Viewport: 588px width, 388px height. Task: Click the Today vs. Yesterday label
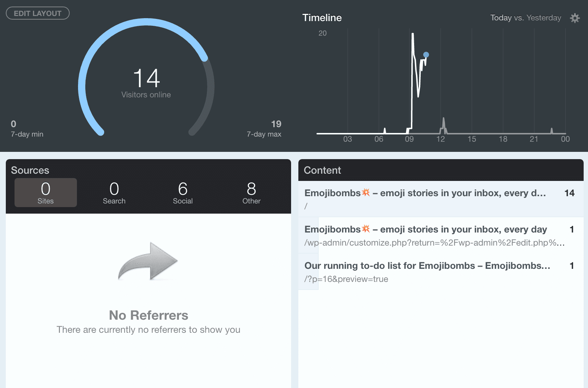click(525, 18)
